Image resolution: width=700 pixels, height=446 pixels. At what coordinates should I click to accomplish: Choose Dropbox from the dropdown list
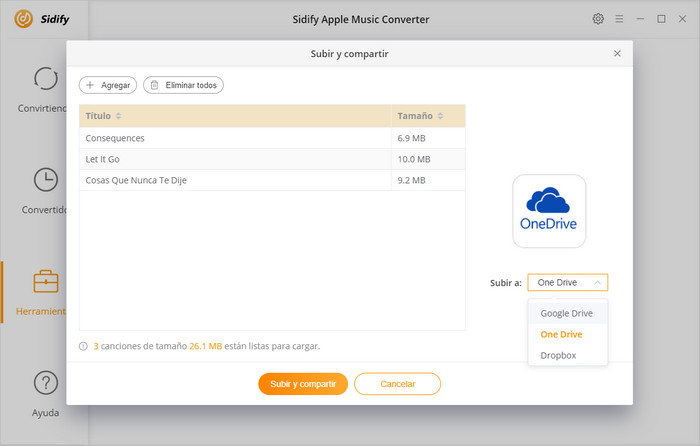tap(567, 355)
